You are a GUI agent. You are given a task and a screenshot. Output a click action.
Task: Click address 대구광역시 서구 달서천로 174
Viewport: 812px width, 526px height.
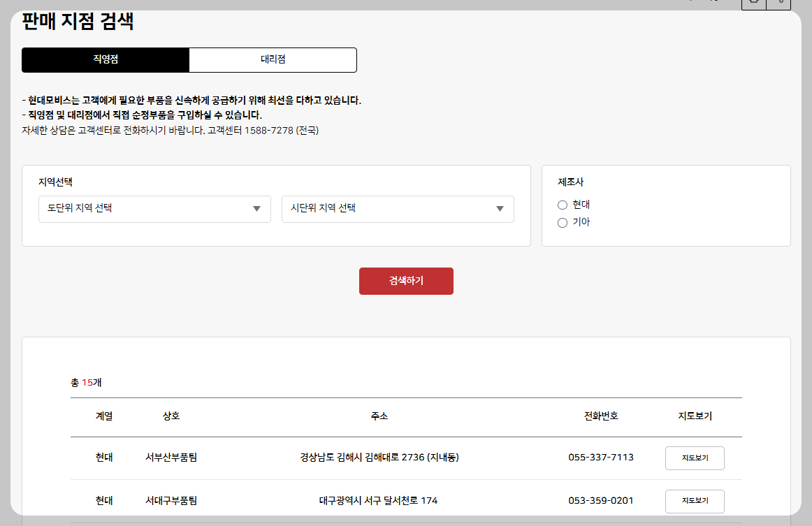click(x=378, y=501)
